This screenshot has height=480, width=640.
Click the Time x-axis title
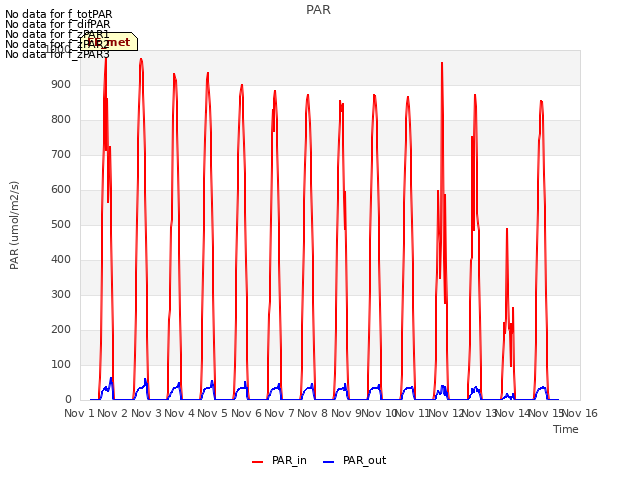coord(566,429)
